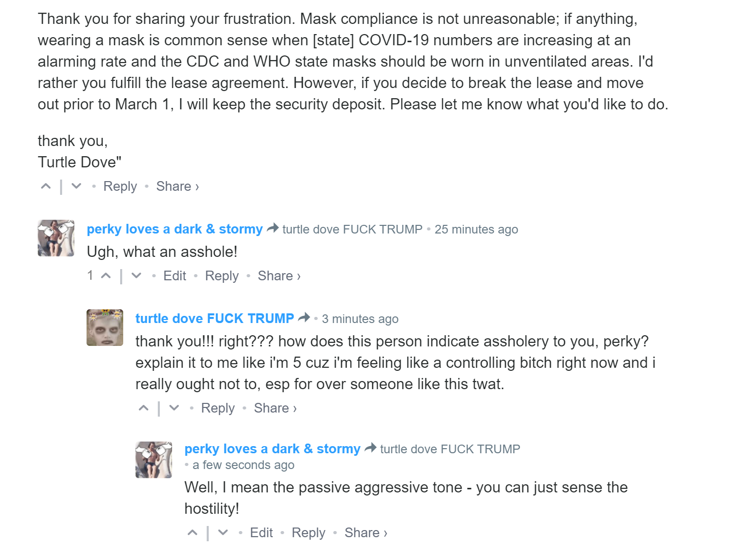Expand Share menu under "Ugh, what an asshole!"
The width and height of the screenshot is (756, 556).
[x=279, y=276]
